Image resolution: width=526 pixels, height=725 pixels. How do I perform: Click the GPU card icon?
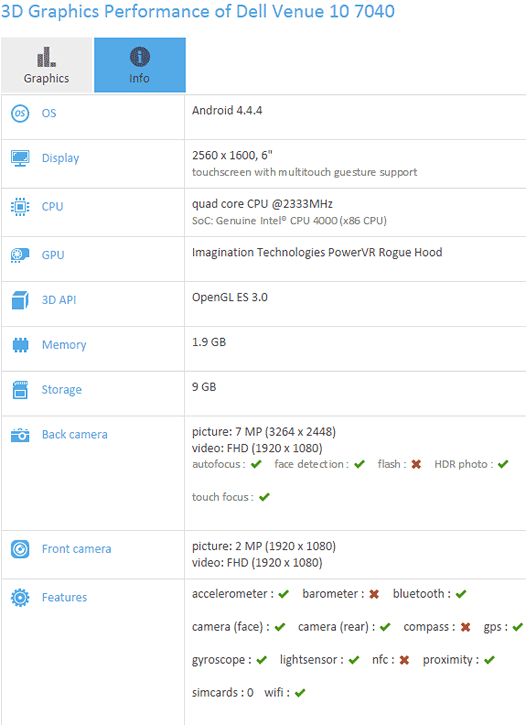tap(20, 255)
